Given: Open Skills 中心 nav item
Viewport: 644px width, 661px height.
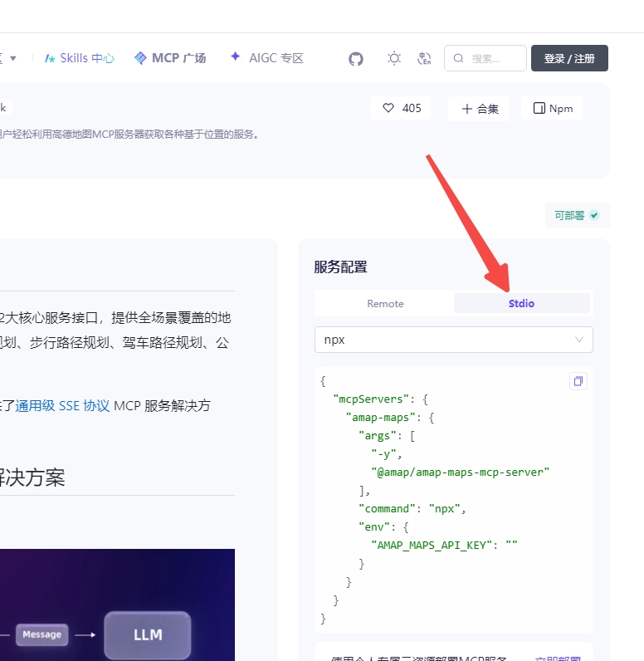Looking at the screenshot, I should tap(80, 58).
